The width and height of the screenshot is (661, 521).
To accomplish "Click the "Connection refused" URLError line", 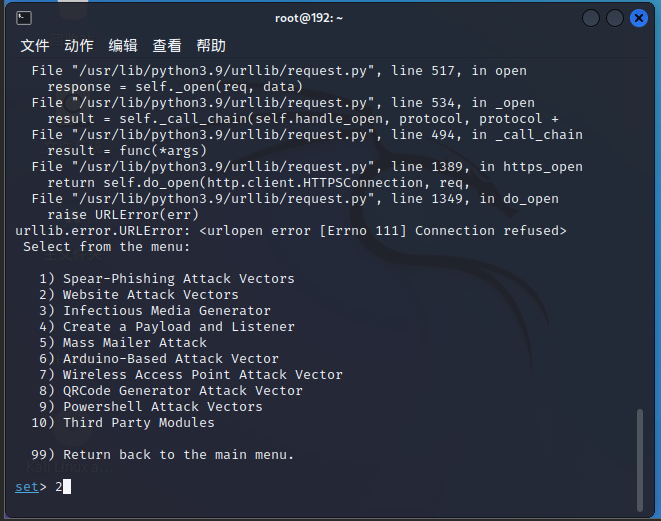I will (x=291, y=231).
